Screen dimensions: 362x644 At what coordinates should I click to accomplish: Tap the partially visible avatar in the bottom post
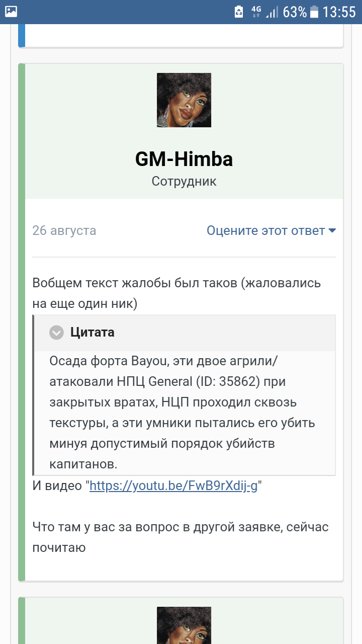[x=184, y=625]
